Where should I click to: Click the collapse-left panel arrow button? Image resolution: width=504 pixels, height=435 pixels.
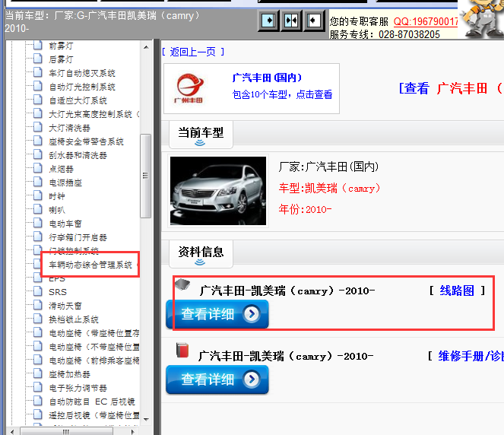coord(314,21)
